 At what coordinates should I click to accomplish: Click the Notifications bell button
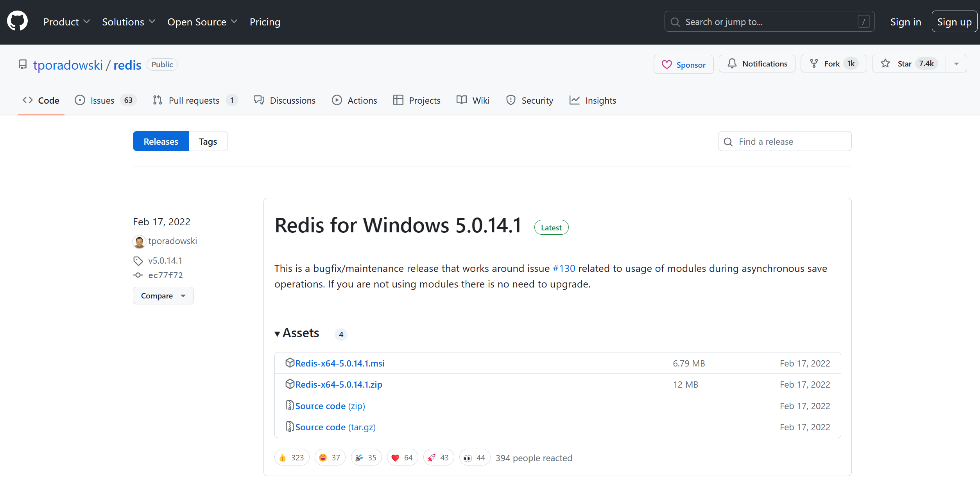coord(757,64)
